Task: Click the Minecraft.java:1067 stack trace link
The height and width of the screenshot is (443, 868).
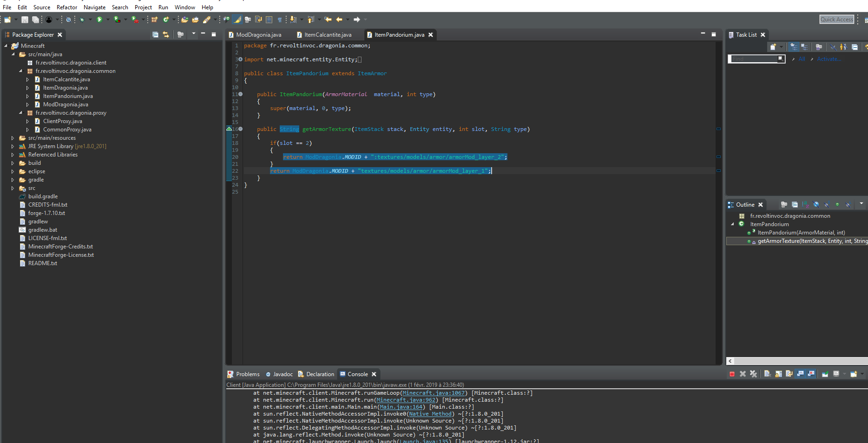Action: pos(433,393)
